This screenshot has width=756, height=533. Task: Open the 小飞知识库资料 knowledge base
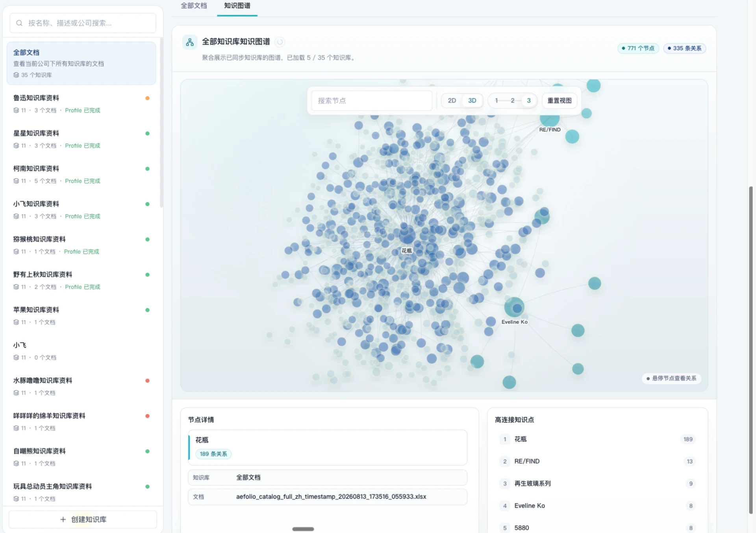(x=81, y=209)
